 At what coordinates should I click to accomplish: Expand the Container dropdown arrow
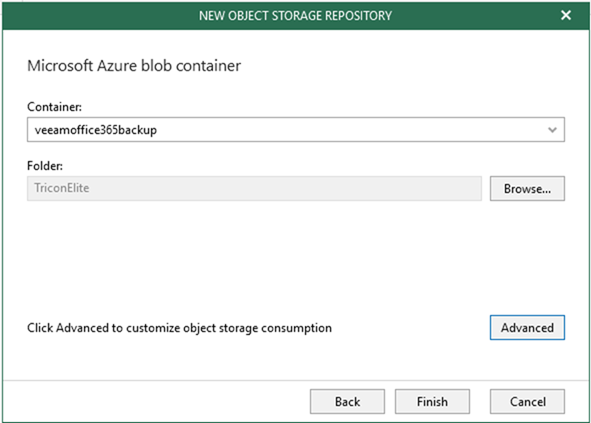point(552,130)
